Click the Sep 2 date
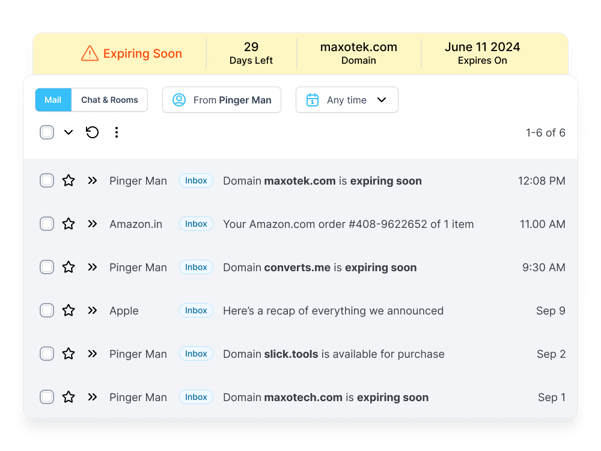 (551, 354)
